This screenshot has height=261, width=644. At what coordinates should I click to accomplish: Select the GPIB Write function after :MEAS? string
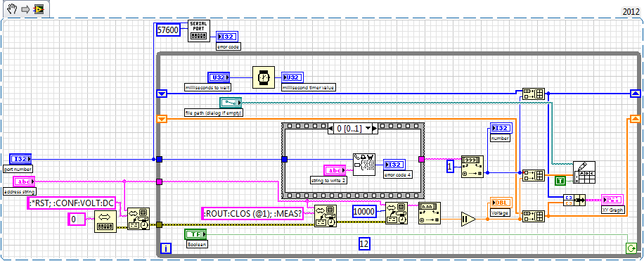(326, 216)
